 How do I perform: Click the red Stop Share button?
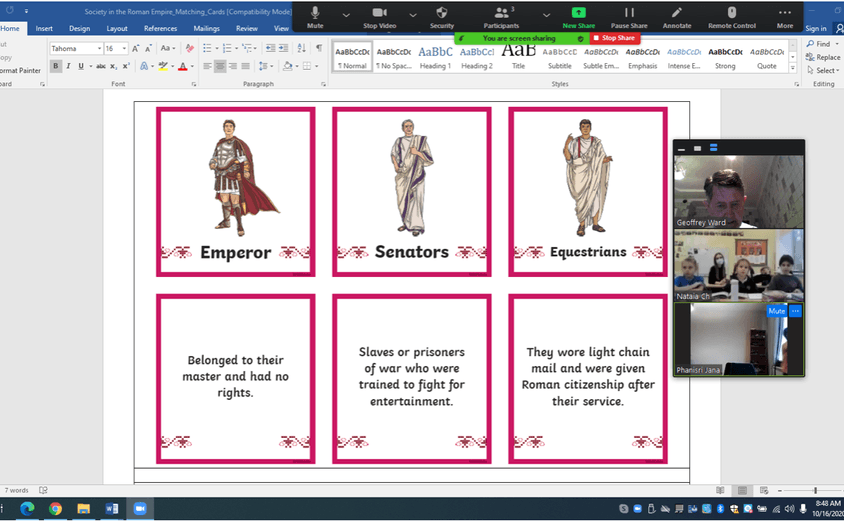click(x=614, y=38)
